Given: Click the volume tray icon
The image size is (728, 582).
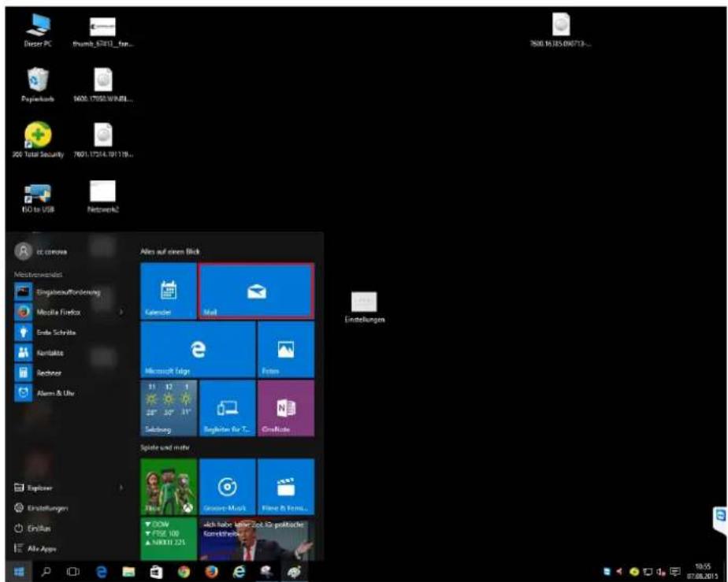Looking at the screenshot, I should (660, 572).
